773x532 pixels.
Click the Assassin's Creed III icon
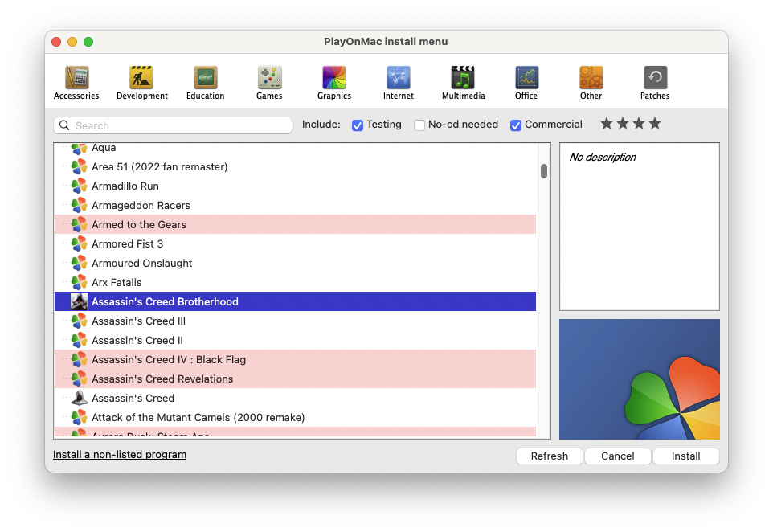80,321
